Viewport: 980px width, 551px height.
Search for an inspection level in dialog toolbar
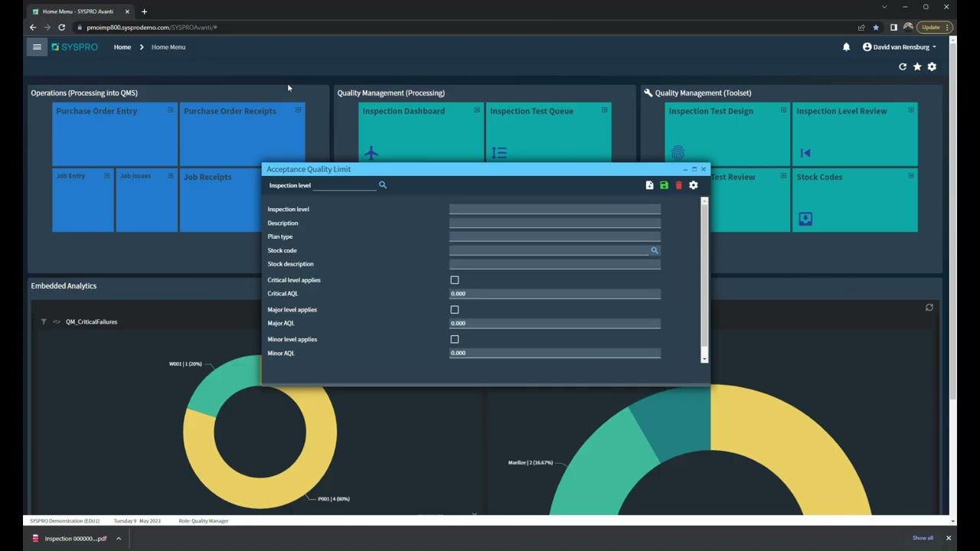(x=383, y=185)
